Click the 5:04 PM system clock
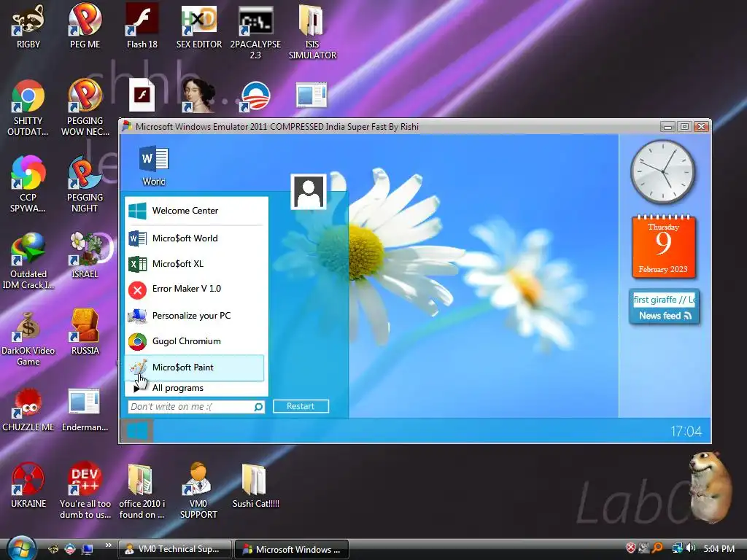 719,548
